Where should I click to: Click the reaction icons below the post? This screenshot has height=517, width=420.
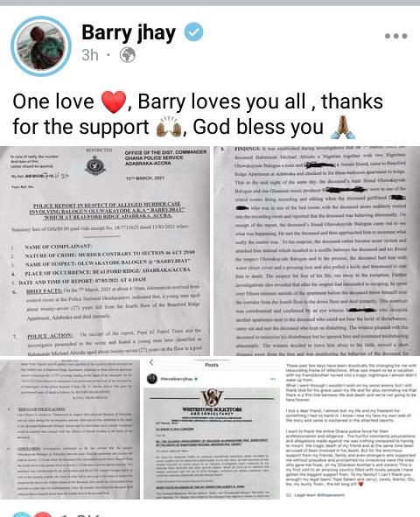point(31,514)
